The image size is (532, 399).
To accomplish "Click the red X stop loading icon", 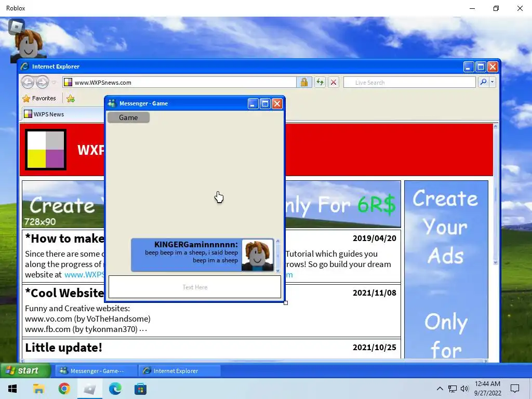I will click(334, 82).
